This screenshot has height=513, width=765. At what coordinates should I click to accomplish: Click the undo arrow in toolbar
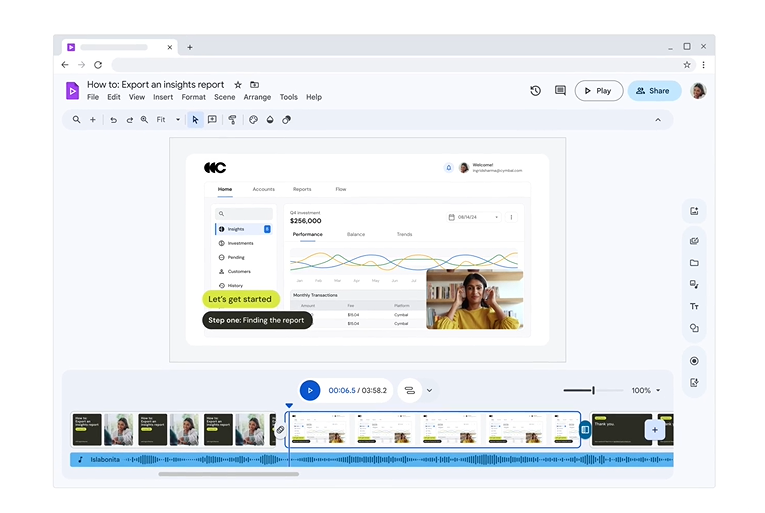(113, 120)
